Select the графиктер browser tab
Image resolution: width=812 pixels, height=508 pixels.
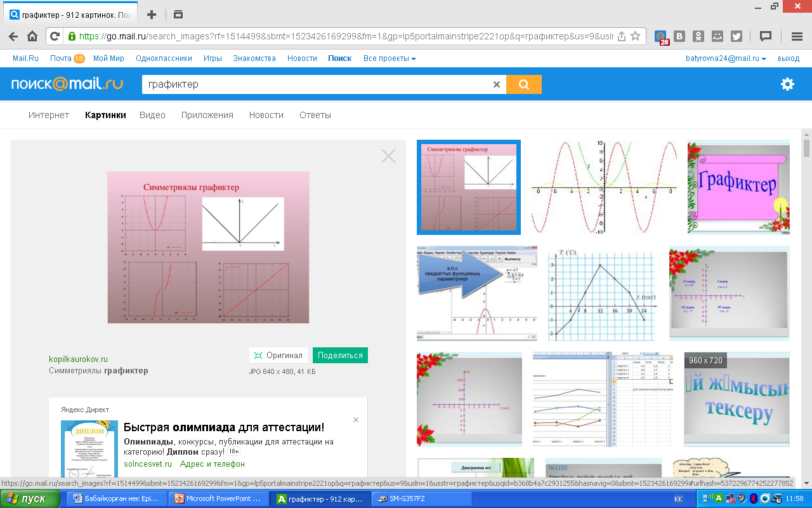[x=71, y=15]
